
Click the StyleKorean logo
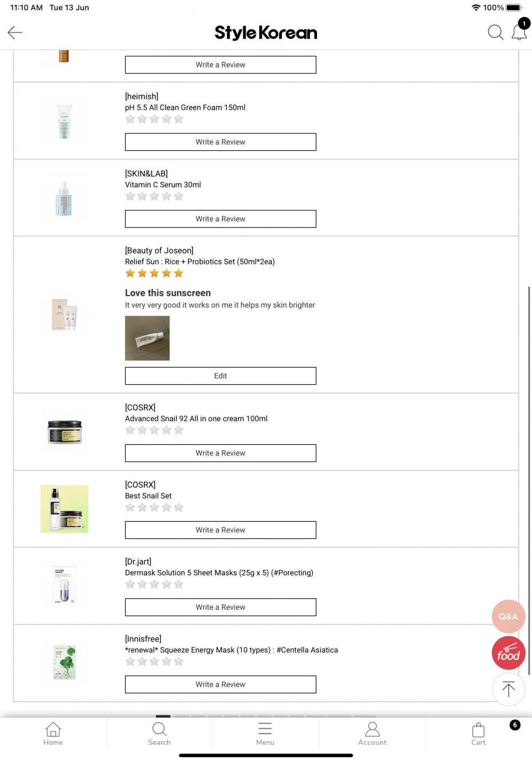pos(266,33)
